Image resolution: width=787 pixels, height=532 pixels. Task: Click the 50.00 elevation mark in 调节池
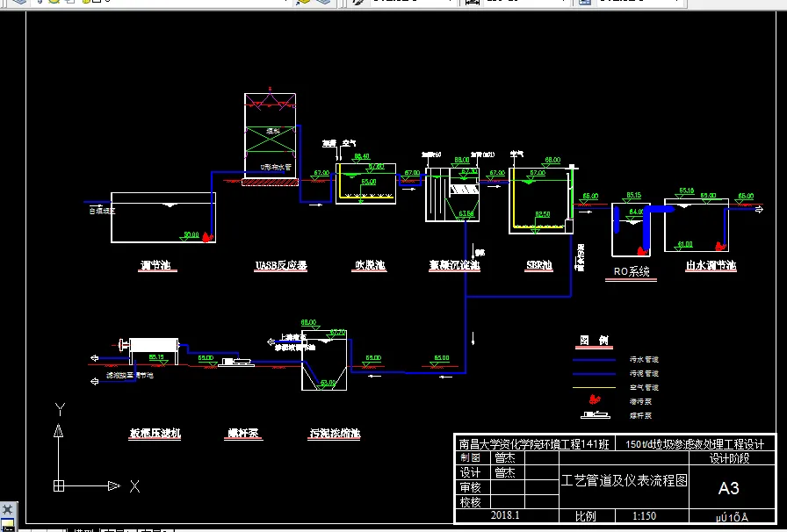pyautogui.click(x=191, y=234)
